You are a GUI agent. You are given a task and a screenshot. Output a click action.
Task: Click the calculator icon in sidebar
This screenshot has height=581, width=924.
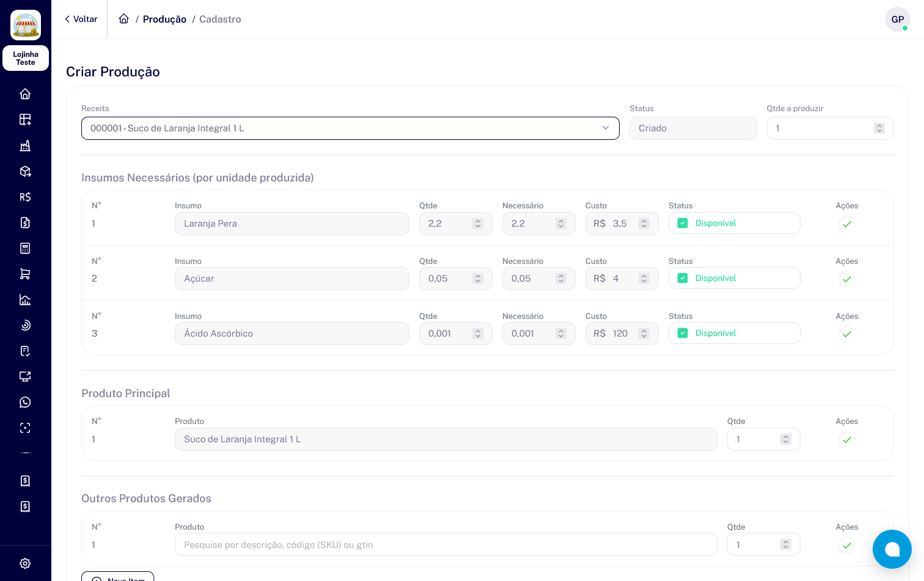click(x=25, y=248)
